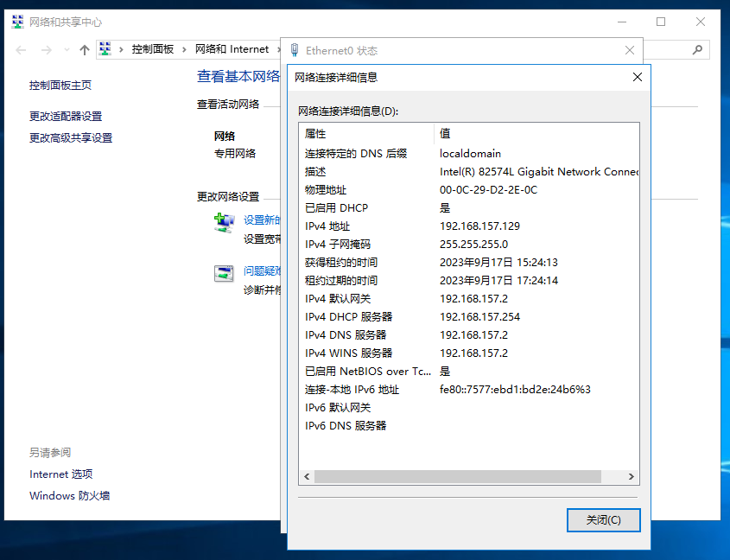730x560 pixels.
Task: Expand the chevron after 控制面板 breadcrumb
Action: 184,49
